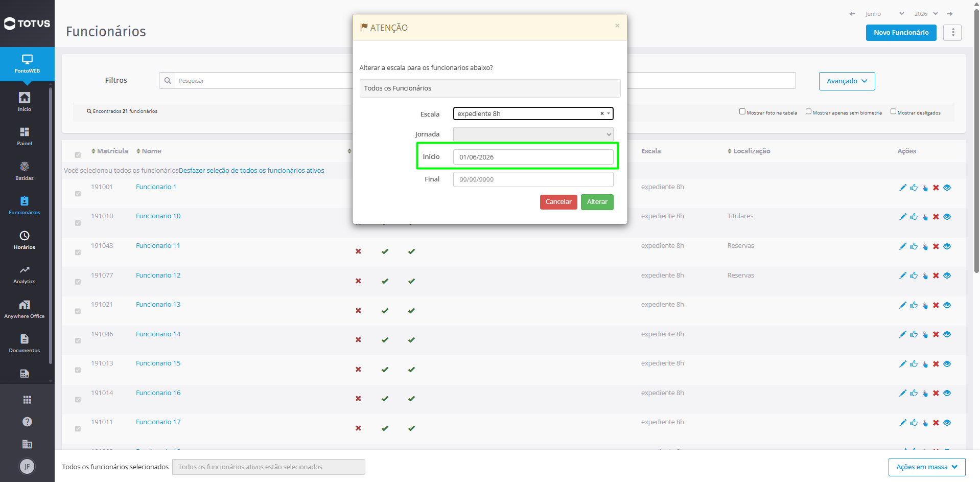Viewport: 980px width, 482px height.
Task: Open Funcionario 15 profile link
Action: [x=158, y=363]
